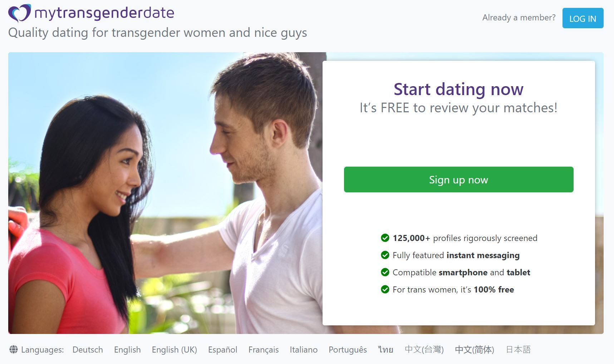The width and height of the screenshot is (614, 364).
Task: Choose Simplified Chinese 中文(简体)
Action: [x=475, y=350]
